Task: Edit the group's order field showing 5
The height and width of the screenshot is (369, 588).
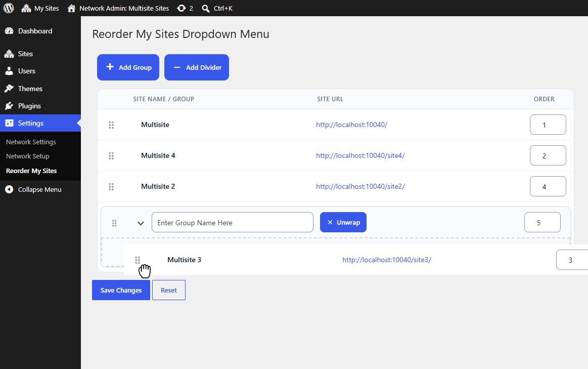Action: coord(542,222)
